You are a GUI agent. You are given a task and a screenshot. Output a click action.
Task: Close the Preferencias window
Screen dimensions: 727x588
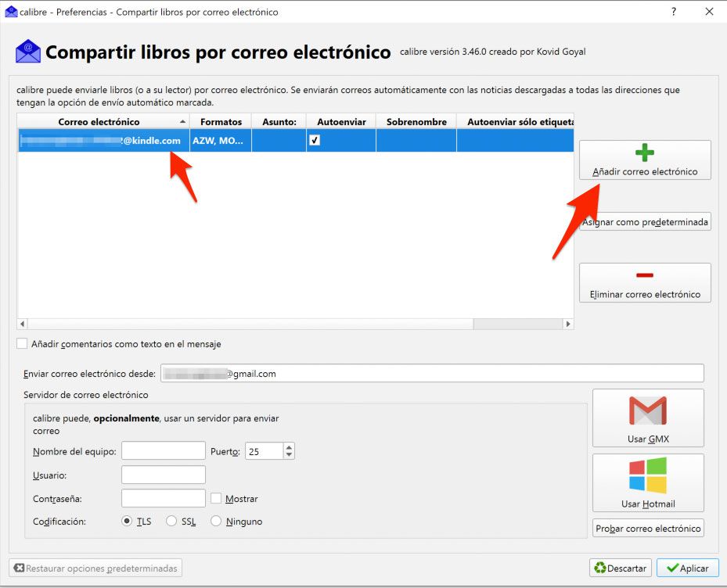click(709, 12)
